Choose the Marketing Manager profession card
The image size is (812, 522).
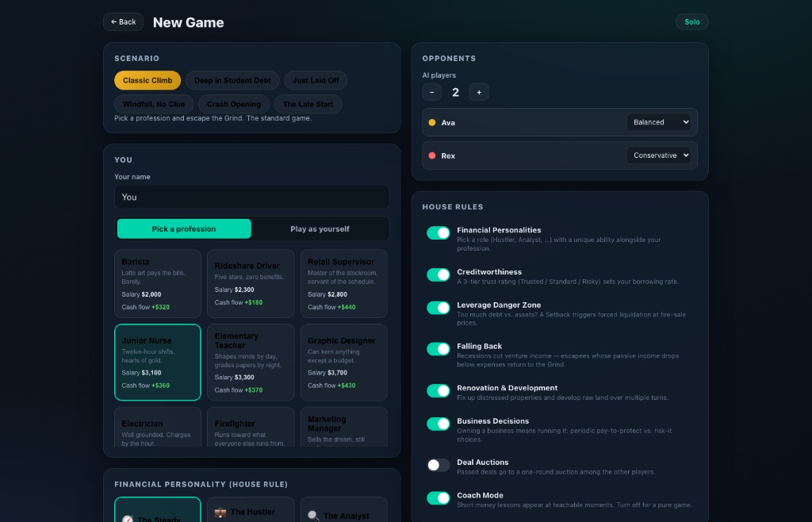click(344, 428)
